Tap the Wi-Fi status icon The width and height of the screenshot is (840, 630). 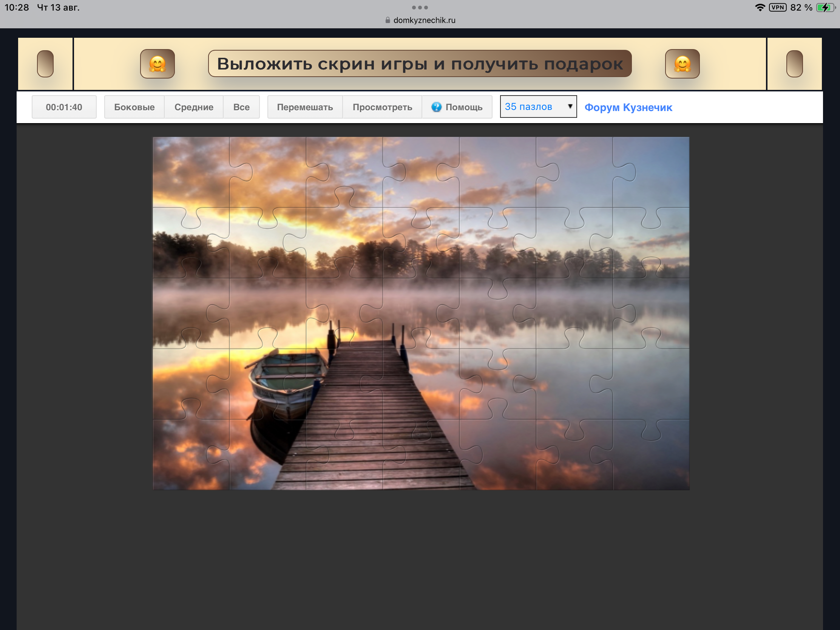[x=760, y=8]
